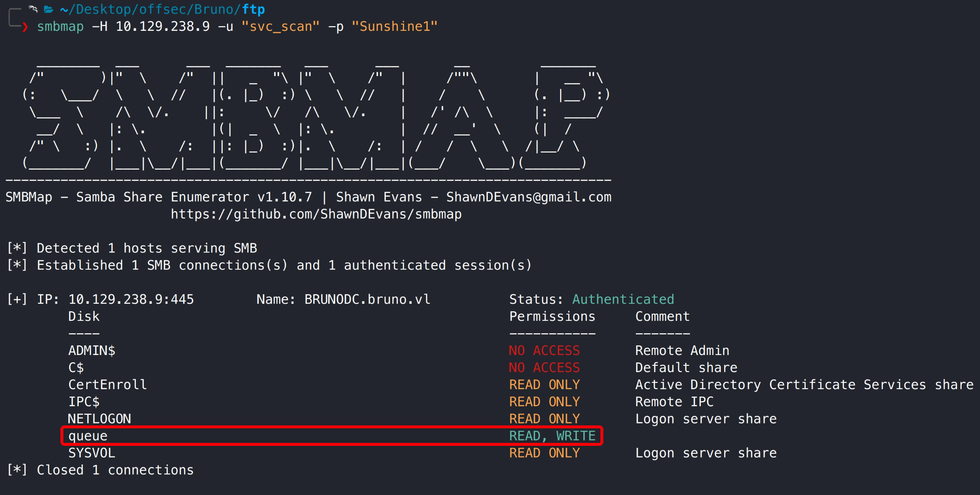Click the folder icon in prompt
Image resolution: width=980 pixels, height=495 pixels.
[48, 9]
